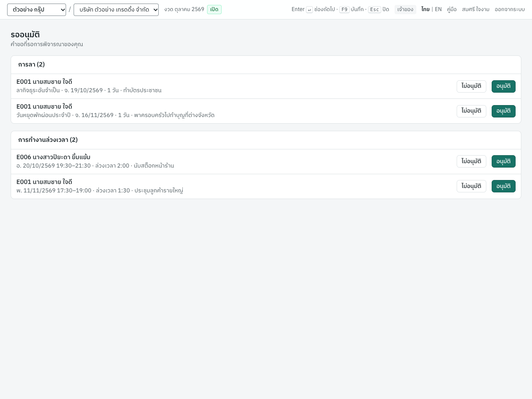Click the ลากิจธุระอันจำเป็น leave details line
Viewport: 532px width, 399px height.
(x=89, y=90)
